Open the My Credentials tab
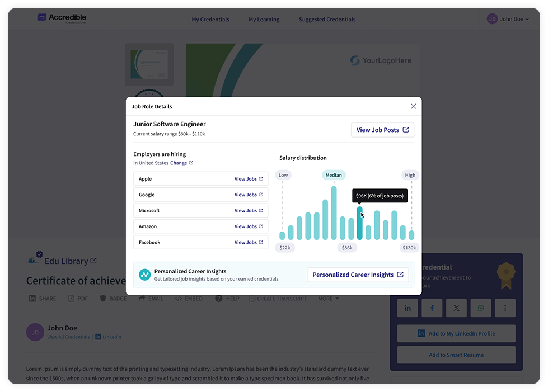Screen dimensions: 548x392 pyautogui.click(x=210, y=20)
